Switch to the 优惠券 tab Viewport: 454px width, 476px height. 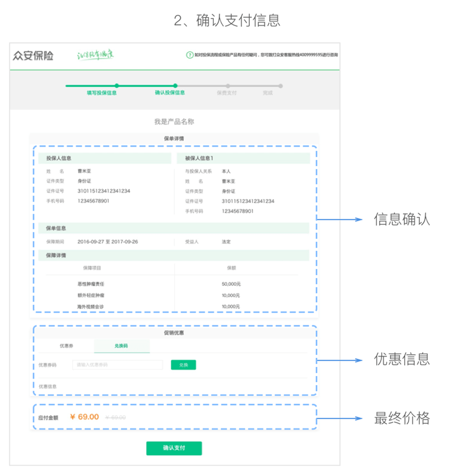(66, 346)
